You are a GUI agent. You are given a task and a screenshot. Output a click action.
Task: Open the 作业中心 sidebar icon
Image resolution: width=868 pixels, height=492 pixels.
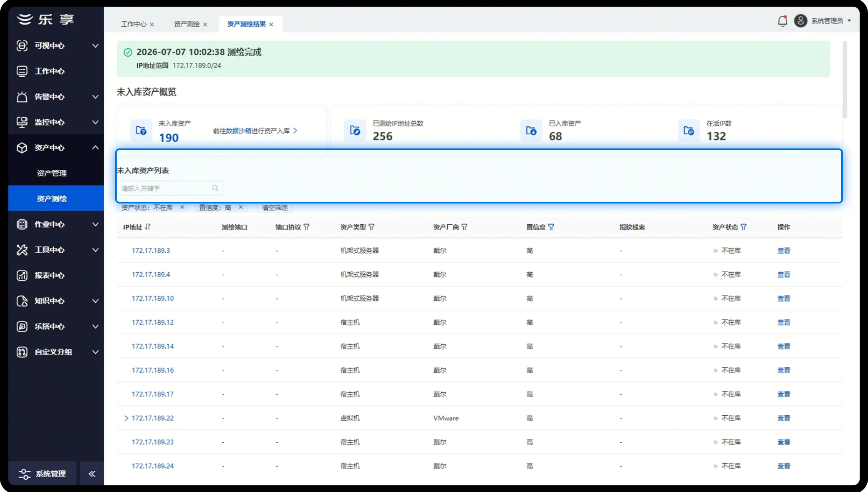click(x=22, y=224)
